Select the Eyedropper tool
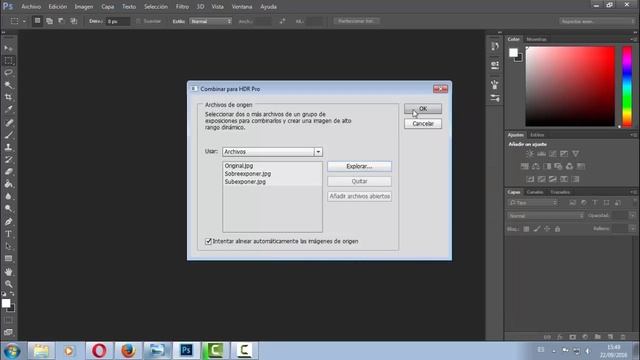This screenshot has width=640, height=360. pyautogui.click(x=8, y=109)
